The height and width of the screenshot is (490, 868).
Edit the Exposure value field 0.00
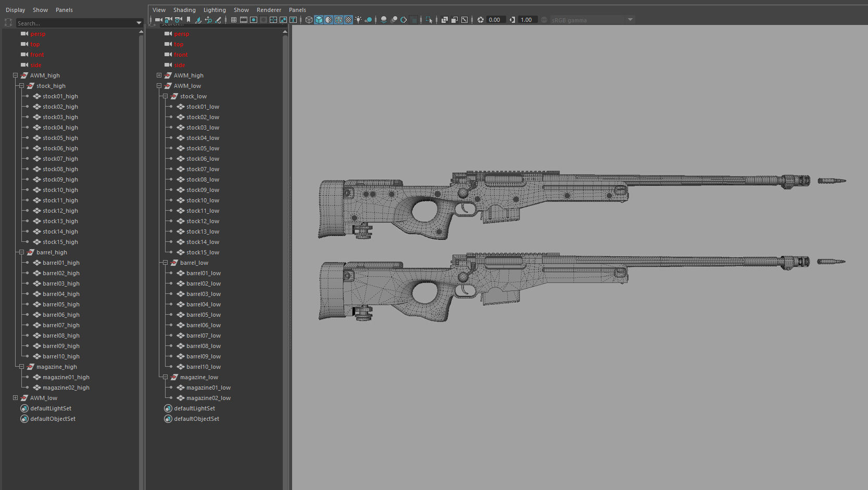tap(496, 20)
